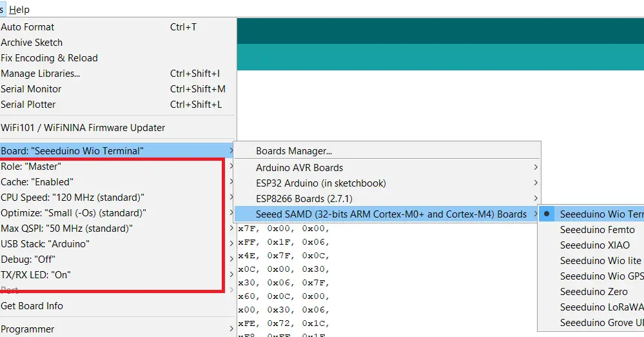Expand the Role: "Master" option
The image size is (644, 337).
(x=118, y=167)
